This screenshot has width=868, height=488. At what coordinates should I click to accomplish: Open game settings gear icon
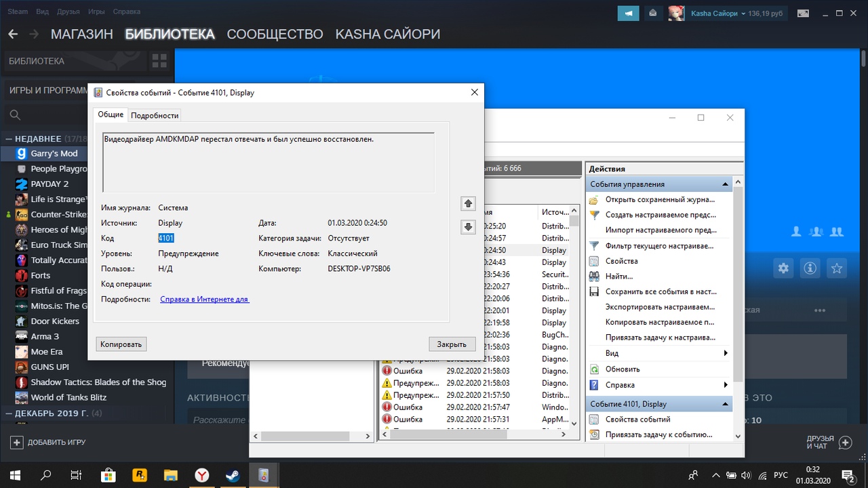(783, 268)
